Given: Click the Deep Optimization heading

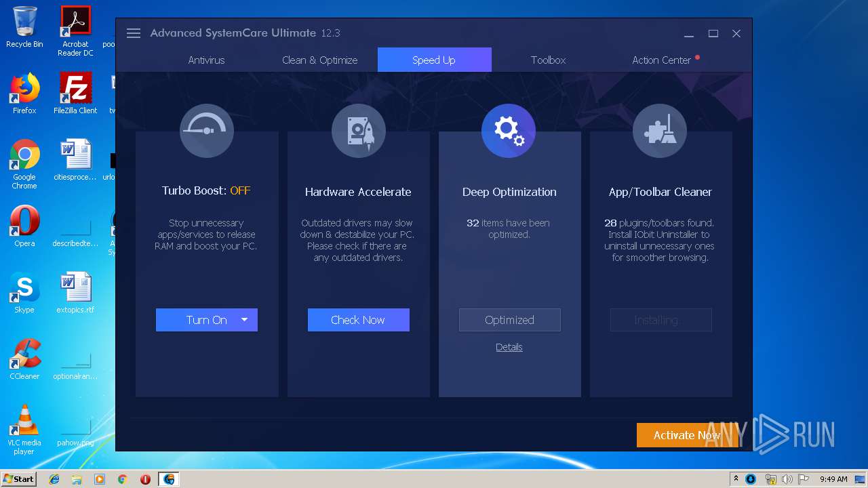Looking at the screenshot, I should click(x=509, y=192).
